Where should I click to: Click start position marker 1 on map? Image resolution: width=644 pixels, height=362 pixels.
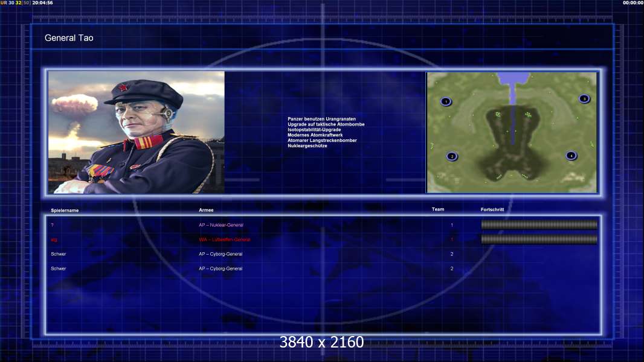[x=446, y=101]
